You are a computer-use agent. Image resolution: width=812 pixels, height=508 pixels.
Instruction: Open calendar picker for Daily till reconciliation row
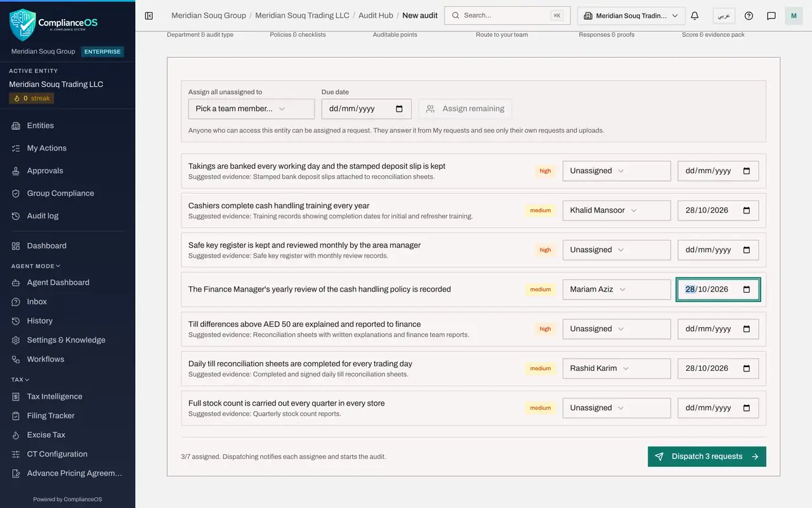click(747, 368)
